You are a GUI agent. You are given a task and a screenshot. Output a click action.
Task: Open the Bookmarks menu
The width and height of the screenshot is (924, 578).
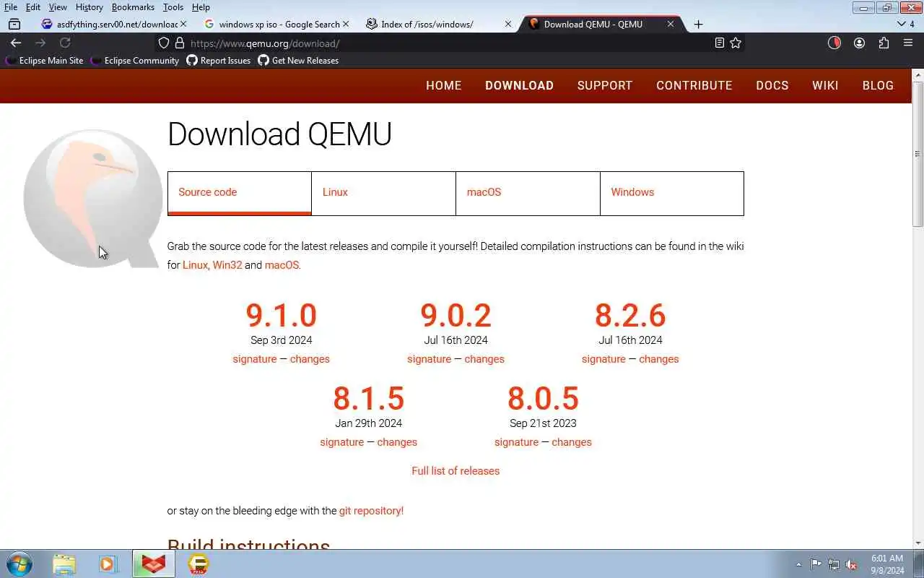click(133, 7)
